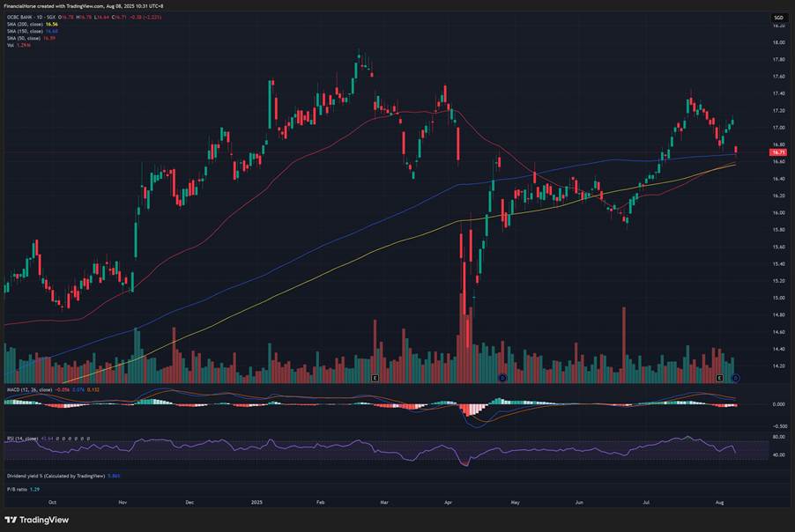
Task: Click the Vol indicator legend
Action: 11,44
